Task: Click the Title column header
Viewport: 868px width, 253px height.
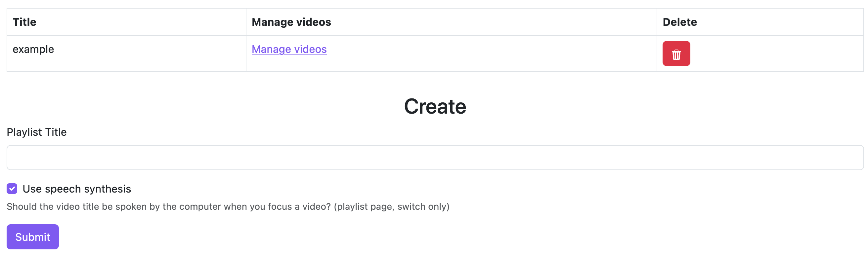Action: coord(24,21)
